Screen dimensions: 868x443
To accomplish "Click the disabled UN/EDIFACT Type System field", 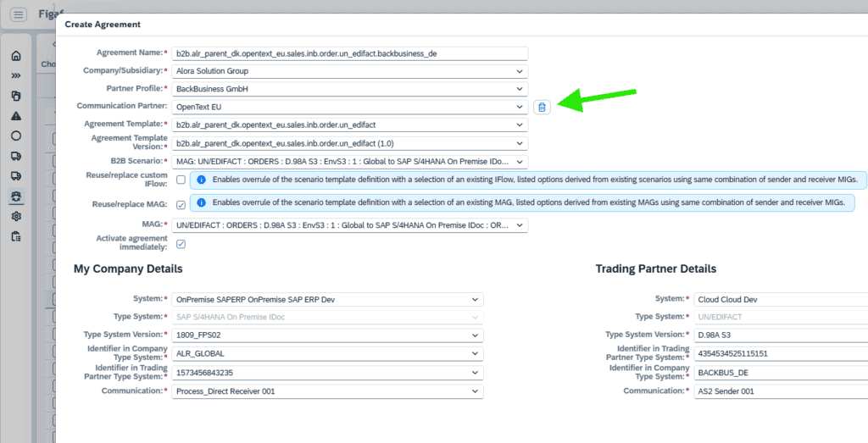I will 781,318.
